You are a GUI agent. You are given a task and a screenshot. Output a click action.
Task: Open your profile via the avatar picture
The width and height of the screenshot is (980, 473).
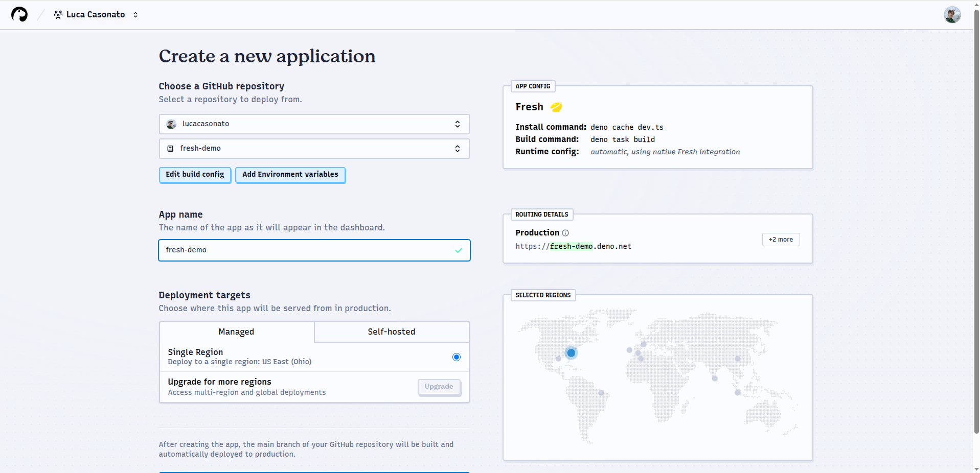[952, 14]
